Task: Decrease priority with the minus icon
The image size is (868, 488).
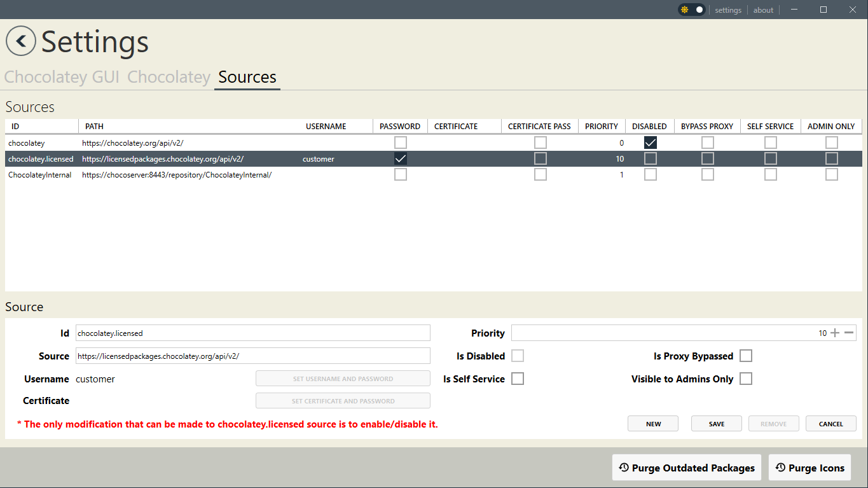Action: (x=849, y=333)
